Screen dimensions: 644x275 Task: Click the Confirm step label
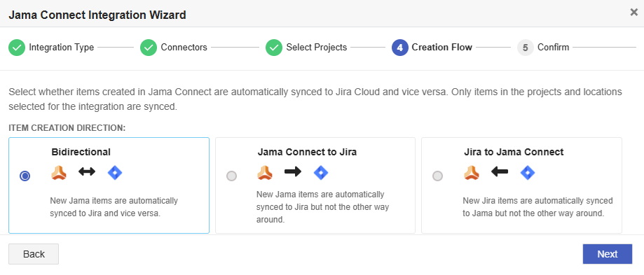click(x=553, y=48)
